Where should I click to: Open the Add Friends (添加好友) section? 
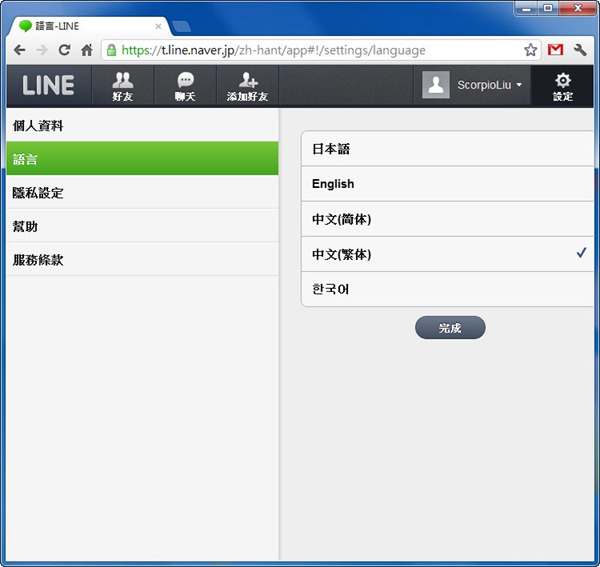(248, 86)
